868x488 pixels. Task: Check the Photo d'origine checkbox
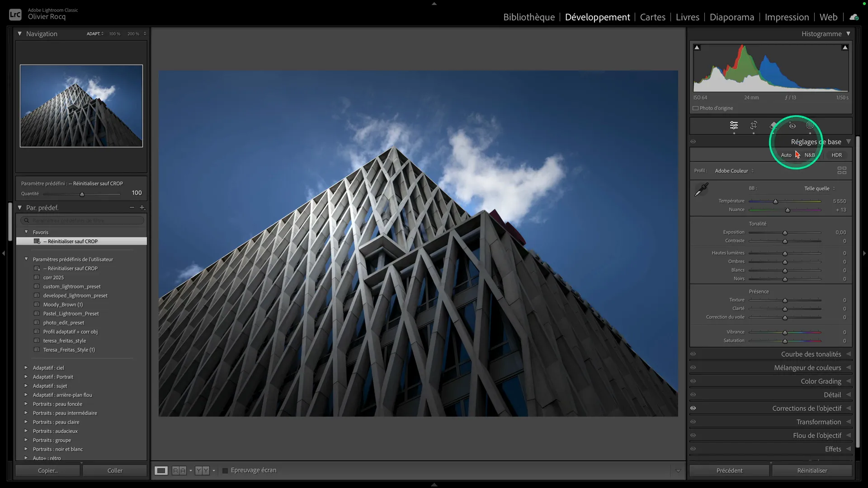[696, 108]
